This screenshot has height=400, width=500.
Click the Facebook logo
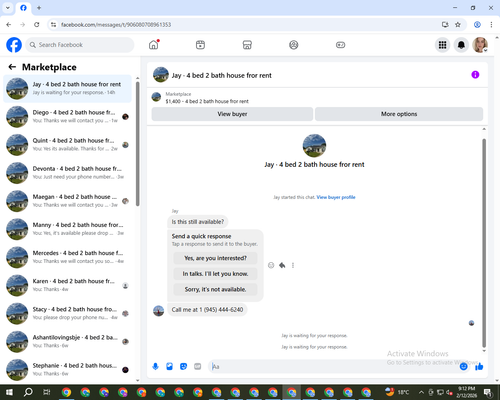[x=14, y=45]
